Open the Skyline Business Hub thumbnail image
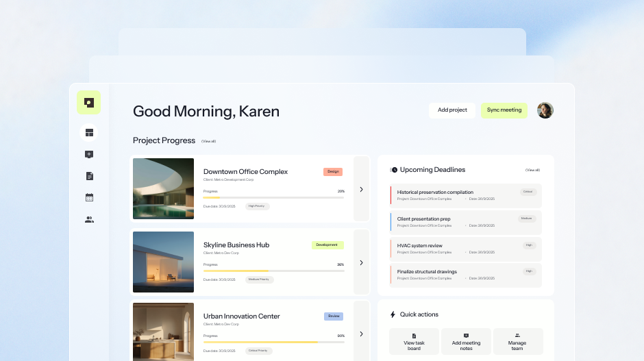Image resolution: width=644 pixels, height=361 pixels. 164,262
